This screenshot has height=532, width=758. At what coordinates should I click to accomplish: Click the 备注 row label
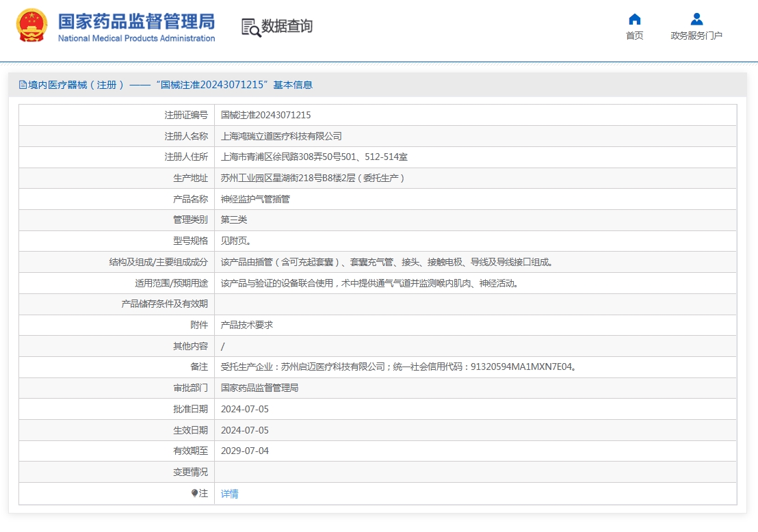pos(199,367)
